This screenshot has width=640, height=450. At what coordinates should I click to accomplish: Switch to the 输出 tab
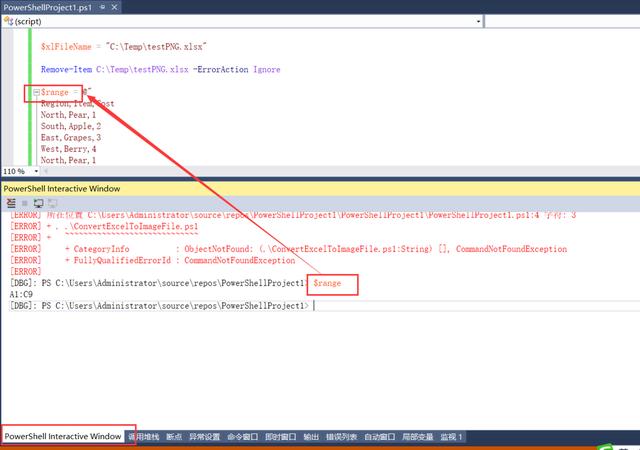(311, 437)
